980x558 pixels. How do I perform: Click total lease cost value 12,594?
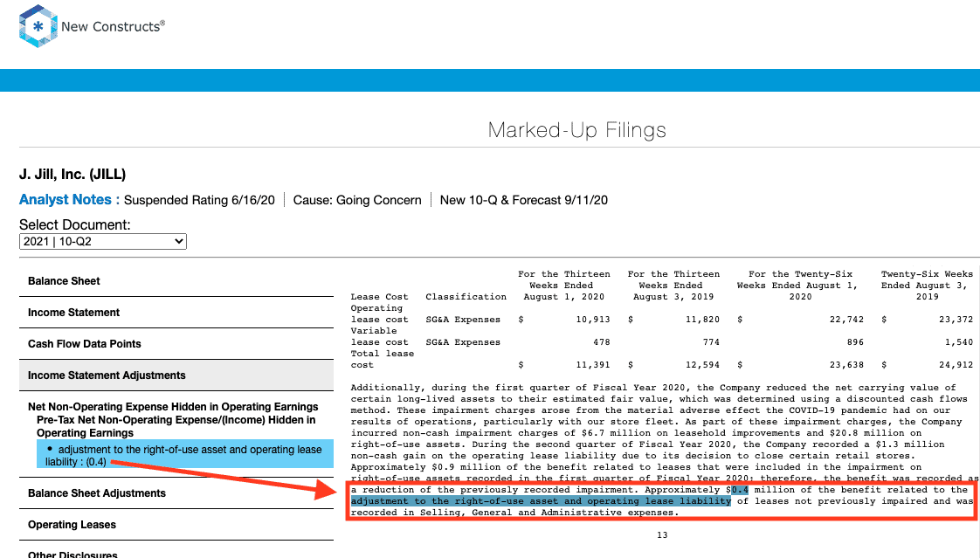[x=702, y=365]
